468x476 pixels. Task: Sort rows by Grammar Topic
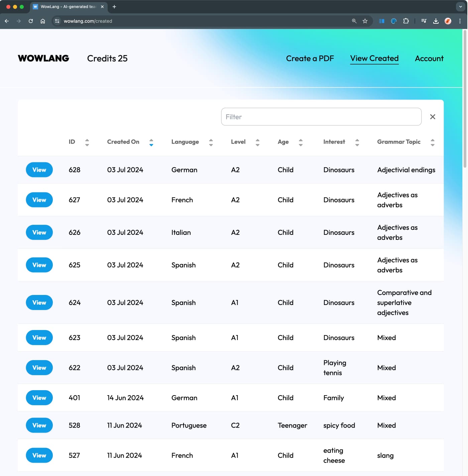click(x=433, y=142)
